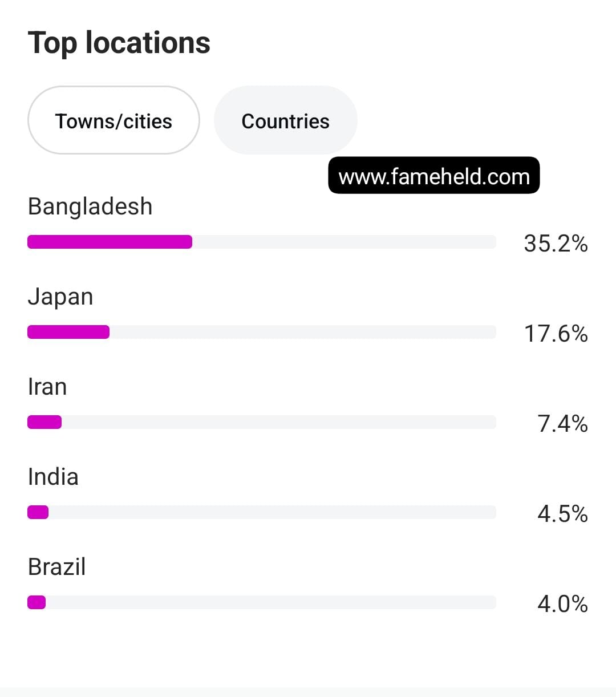Open the www.fameheld.com watermark link
The height and width of the screenshot is (697, 616).
click(x=434, y=176)
